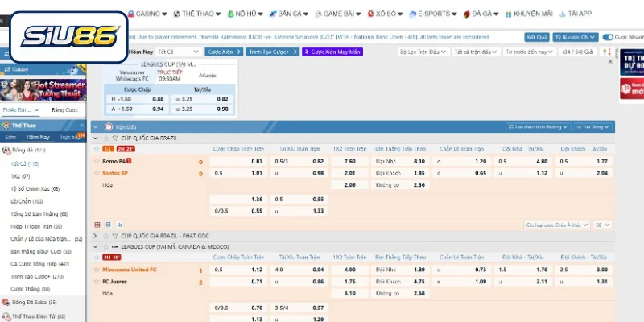Close the side banner ads with X
This screenshot has width=644, height=322.
coord(610,62)
